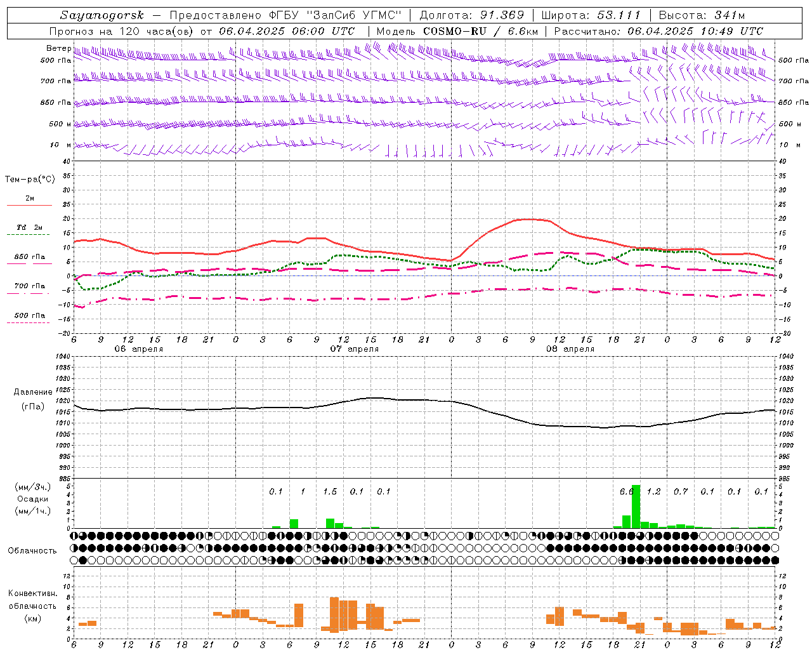Click the 08 апреля date label
This screenshot has height=650, width=812.
[570, 349]
